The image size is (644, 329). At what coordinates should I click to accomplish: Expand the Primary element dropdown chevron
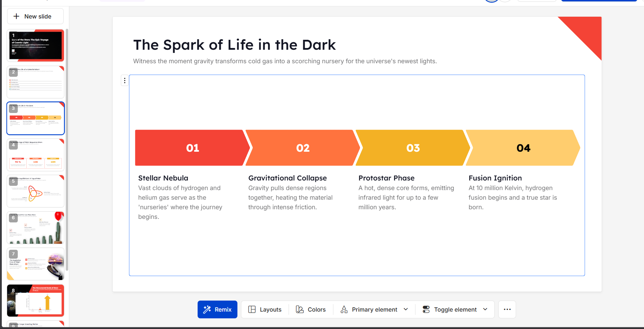pos(406,309)
